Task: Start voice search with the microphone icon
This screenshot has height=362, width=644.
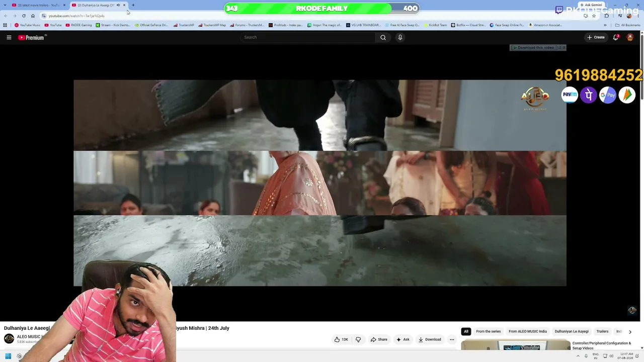Action: click(400, 37)
